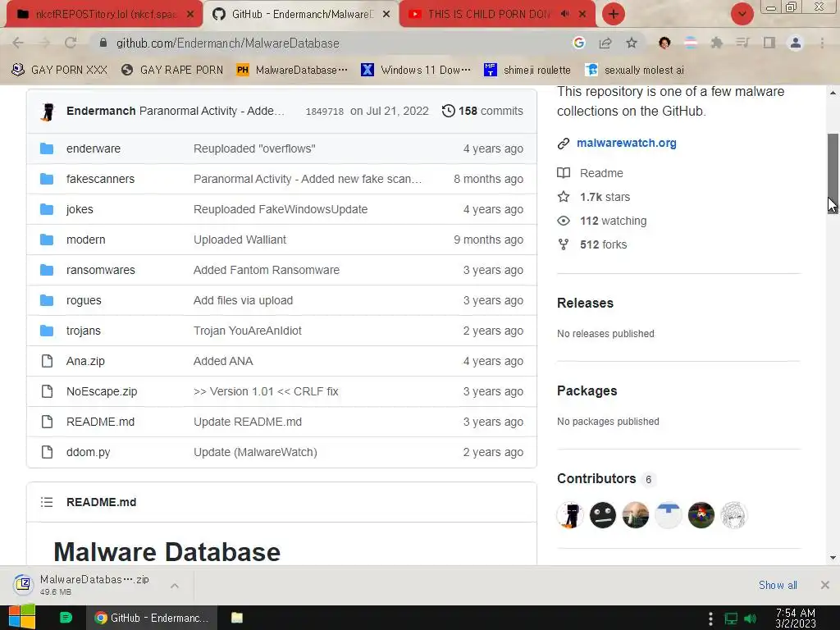The width and height of the screenshot is (840, 630).
Task: Go back using the browser back arrow
Action: 18,43
